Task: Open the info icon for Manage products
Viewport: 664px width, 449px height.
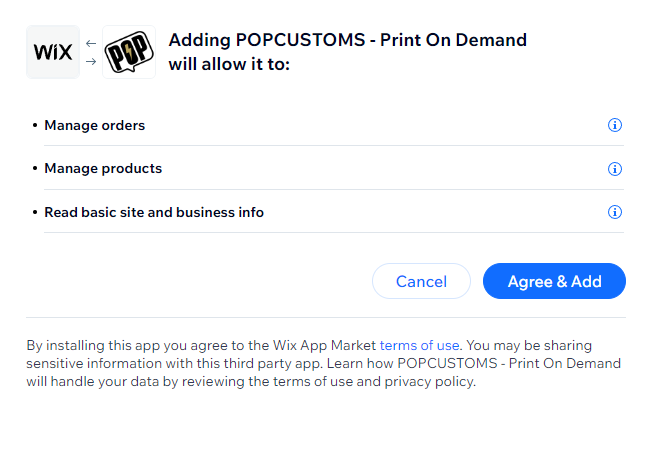Action: (x=615, y=169)
